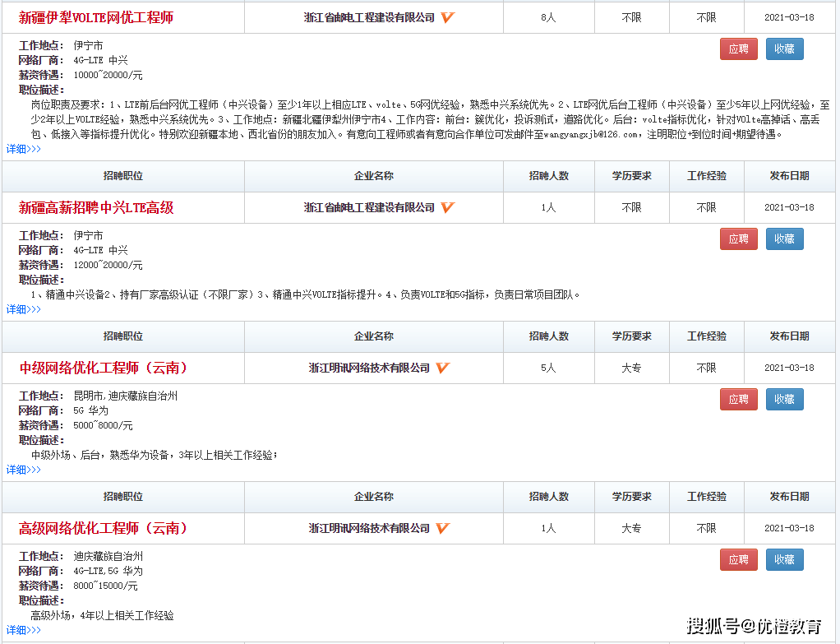Click company 浙江省邮电工程建设有限公司 in 中兴LTE高级 row

(x=369, y=207)
